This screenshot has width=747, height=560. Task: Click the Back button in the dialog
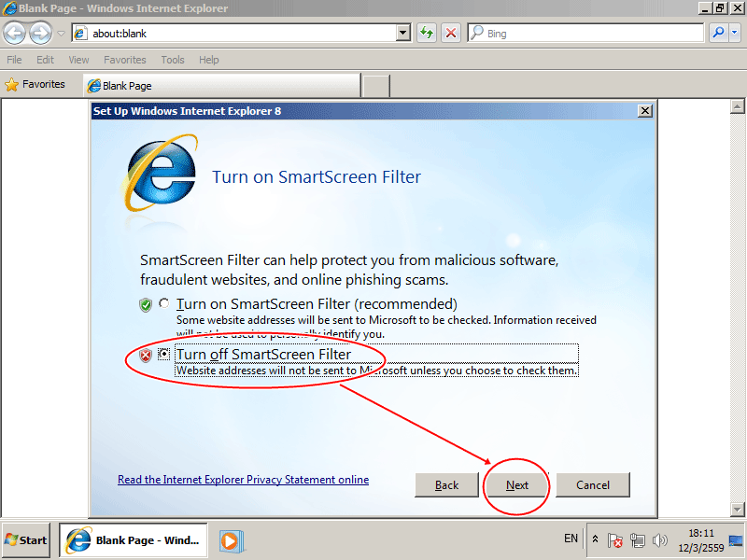click(x=446, y=484)
